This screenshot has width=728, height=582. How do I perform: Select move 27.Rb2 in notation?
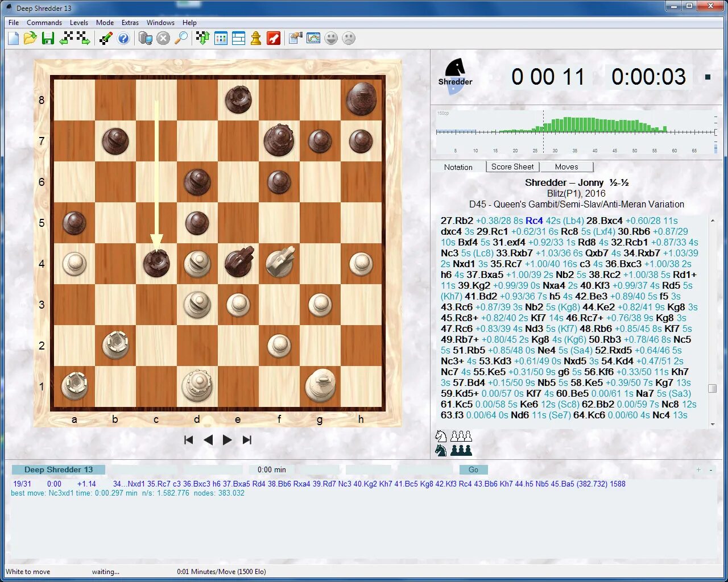[457, 221]
